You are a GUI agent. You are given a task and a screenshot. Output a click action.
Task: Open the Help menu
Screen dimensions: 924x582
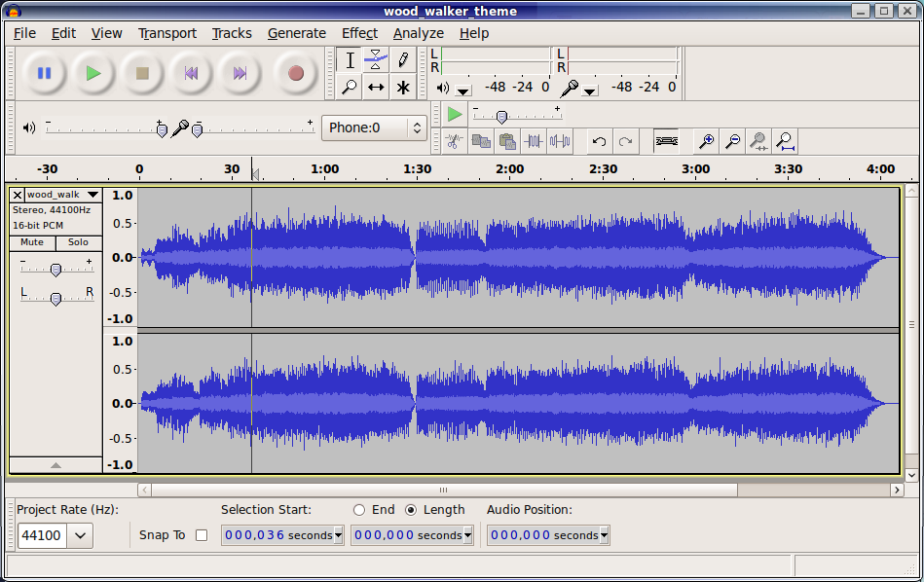474,33
